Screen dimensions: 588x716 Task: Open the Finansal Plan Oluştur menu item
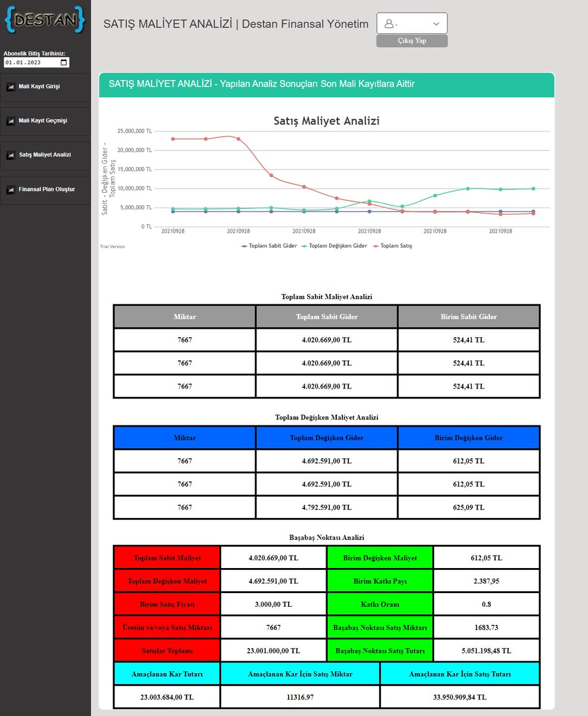[x=45, y=190]
